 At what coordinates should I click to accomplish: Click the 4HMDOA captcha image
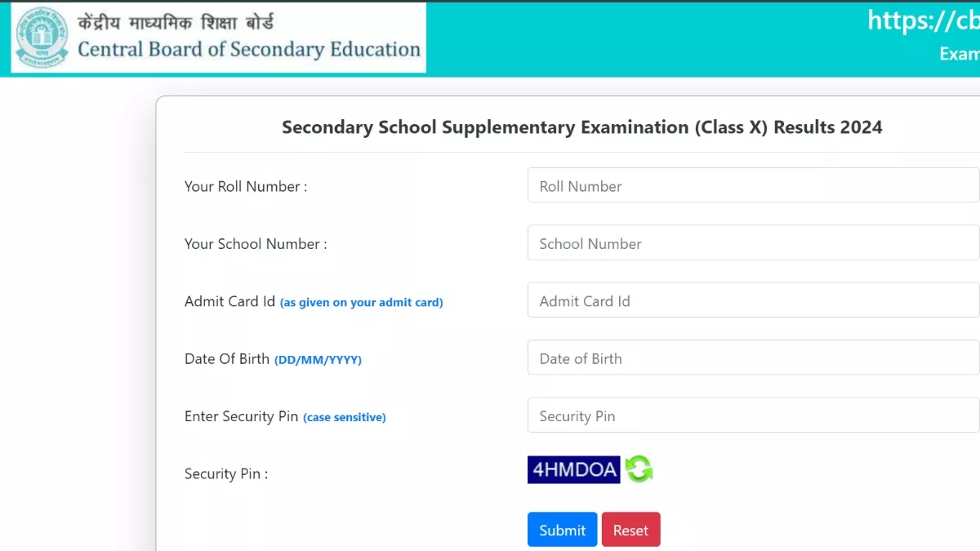[573, 469]
